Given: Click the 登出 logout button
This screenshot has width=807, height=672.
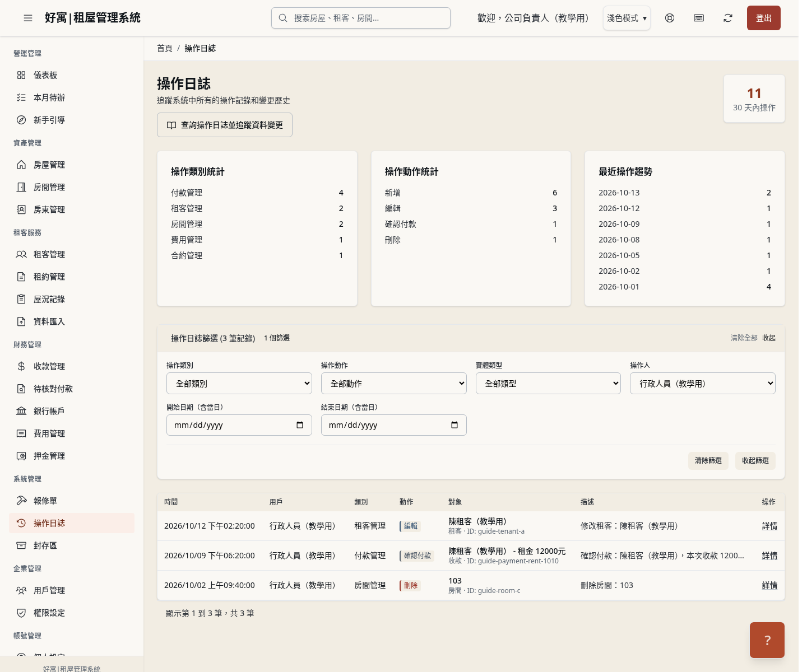Looking at the screenshot, I should [764, 18].
